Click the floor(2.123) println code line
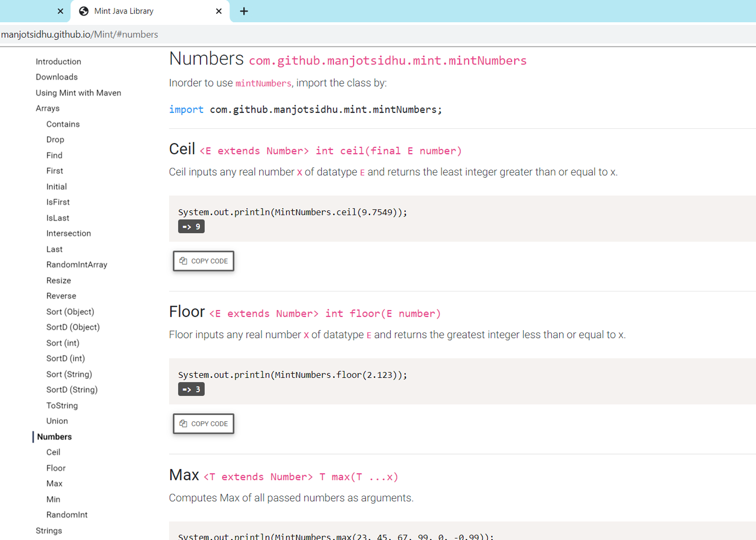Screen dimensions: 756x540 [x=293, y=375]
